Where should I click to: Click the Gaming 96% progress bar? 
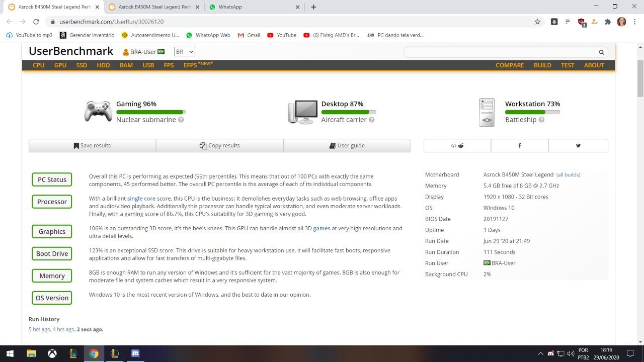coord(151,112)
